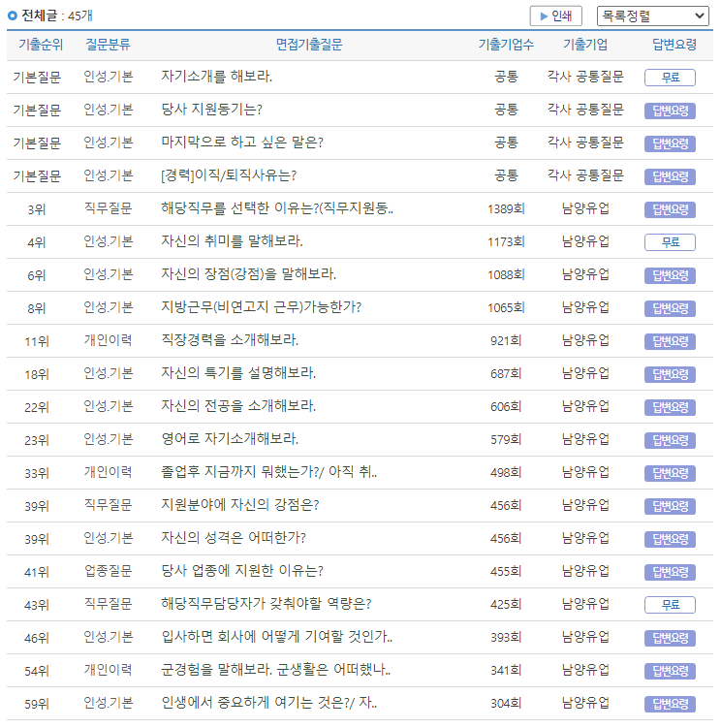Screen dimensions: 721x728
Task: Click the blue circle icon beside 전체글
Action: point(13,16)
